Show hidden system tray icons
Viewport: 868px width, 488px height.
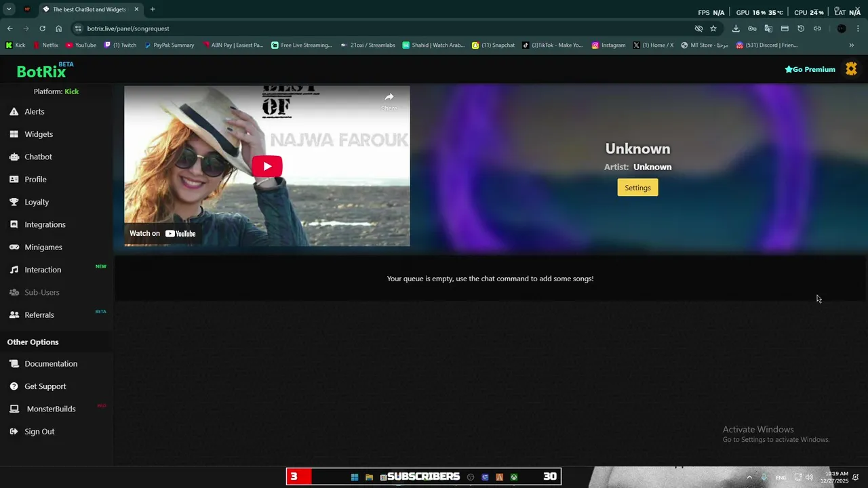click(749, 477)
